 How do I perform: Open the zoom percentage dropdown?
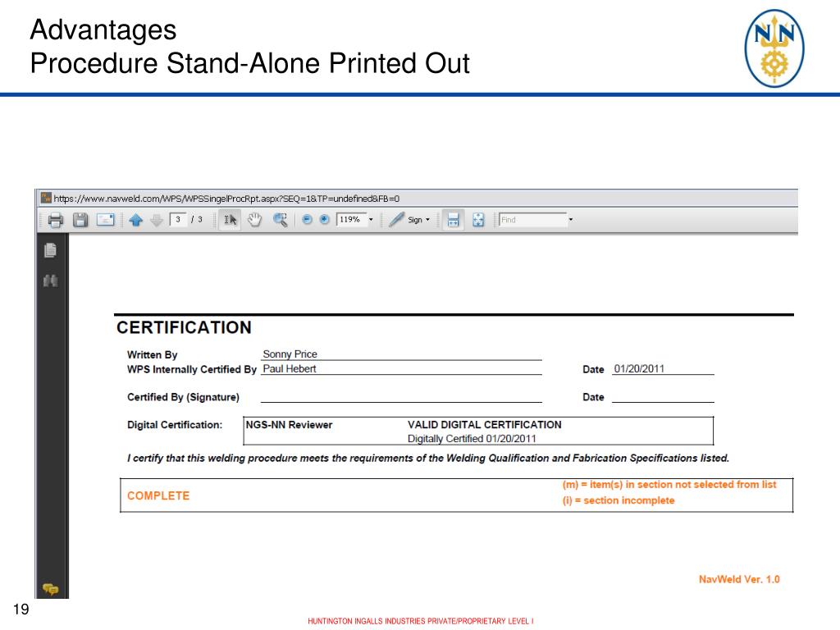point(371,220)
